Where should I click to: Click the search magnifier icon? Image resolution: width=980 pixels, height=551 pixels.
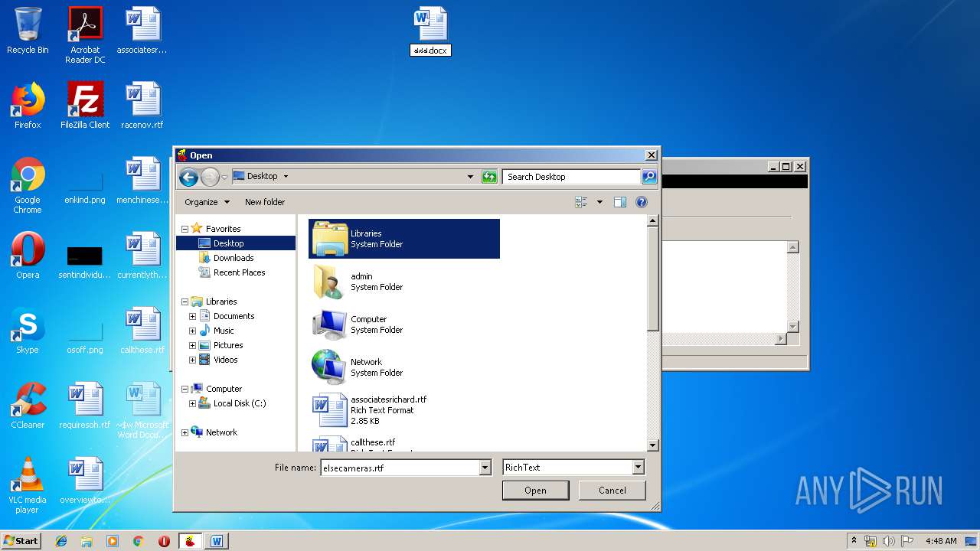click(649, 177)
